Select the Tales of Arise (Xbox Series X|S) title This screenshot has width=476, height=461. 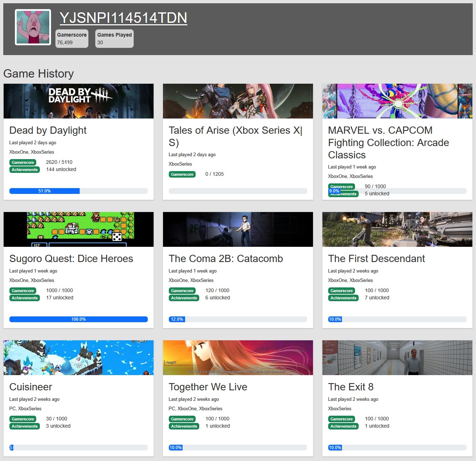coord(235,136)
